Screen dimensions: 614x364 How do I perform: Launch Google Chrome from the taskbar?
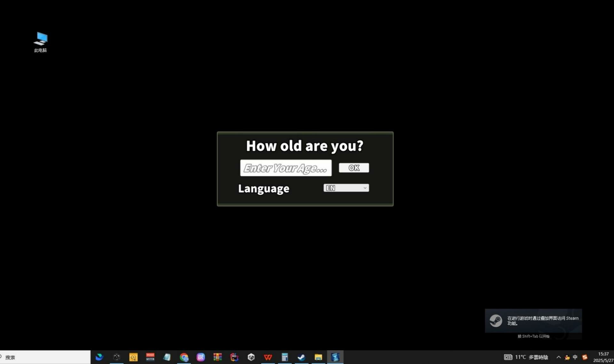(x=184, y=357)
